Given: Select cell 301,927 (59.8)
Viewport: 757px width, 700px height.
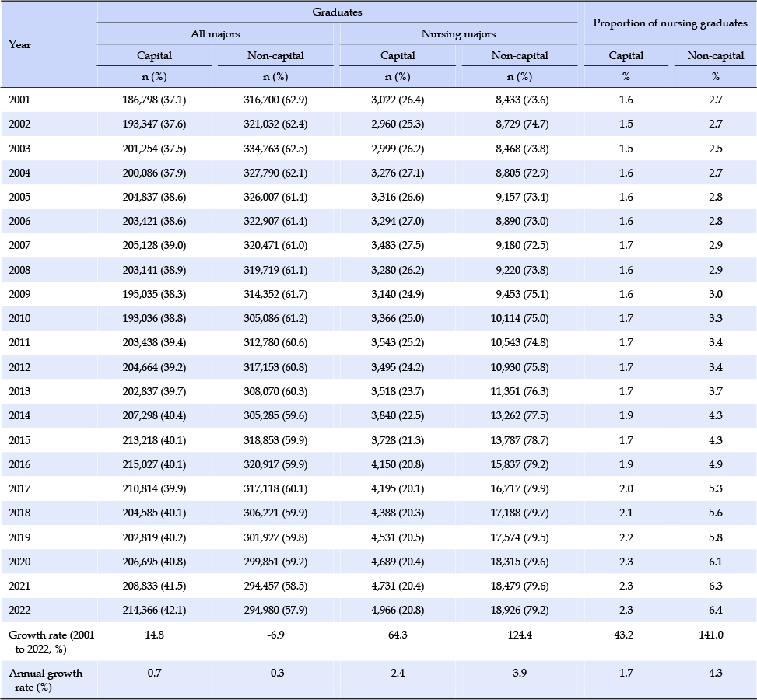Looking at the screenshot, I should point(275,537).
